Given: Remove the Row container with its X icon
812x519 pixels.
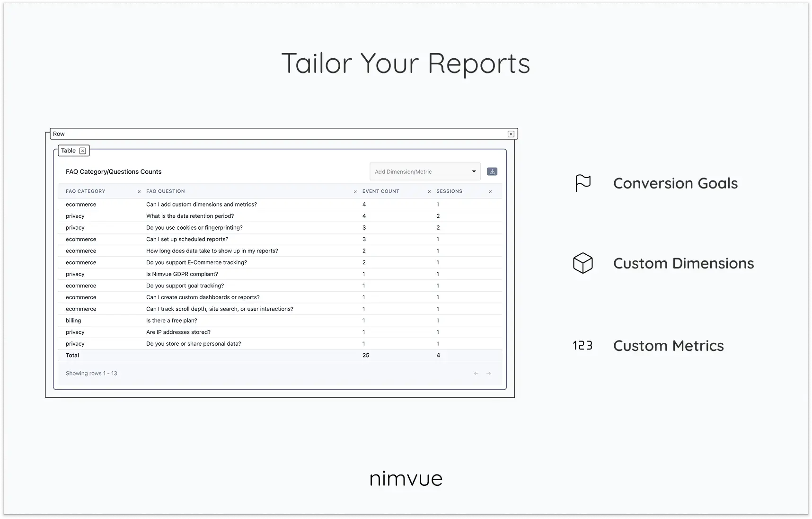Looking at the screenshot, I should 511,134.
